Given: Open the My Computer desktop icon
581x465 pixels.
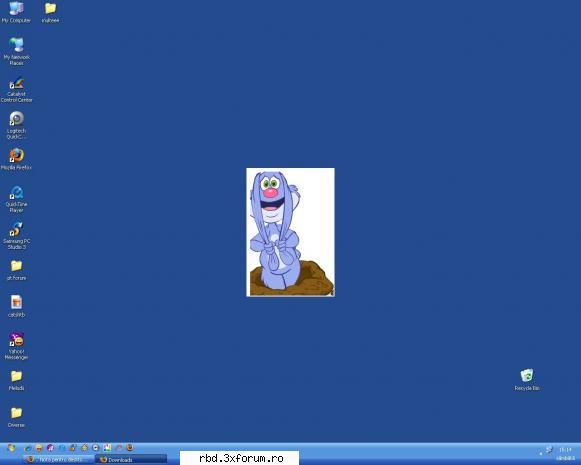Looking at the screenshot, I should tap(16, 12).
